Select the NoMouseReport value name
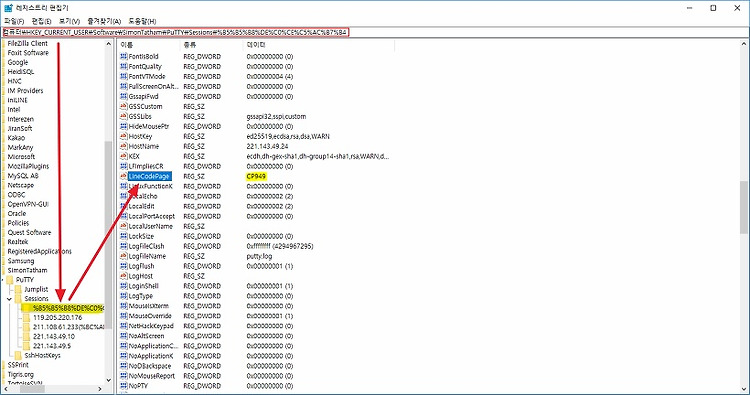Viewport: 750px width, 395px height. click(x=152, y=376)
